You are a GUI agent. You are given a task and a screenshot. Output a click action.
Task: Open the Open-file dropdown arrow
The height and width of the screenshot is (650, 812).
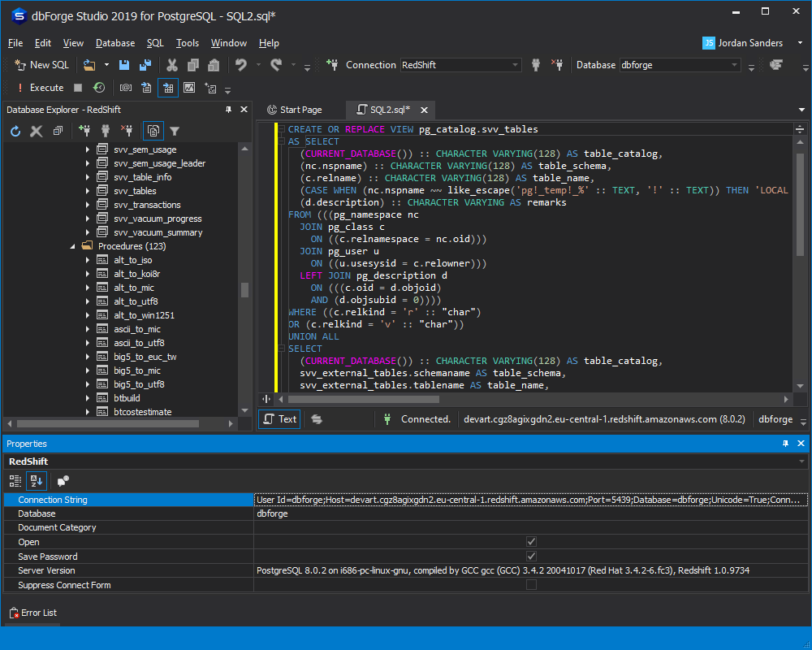pyautogui.click(x=106, y=65)
